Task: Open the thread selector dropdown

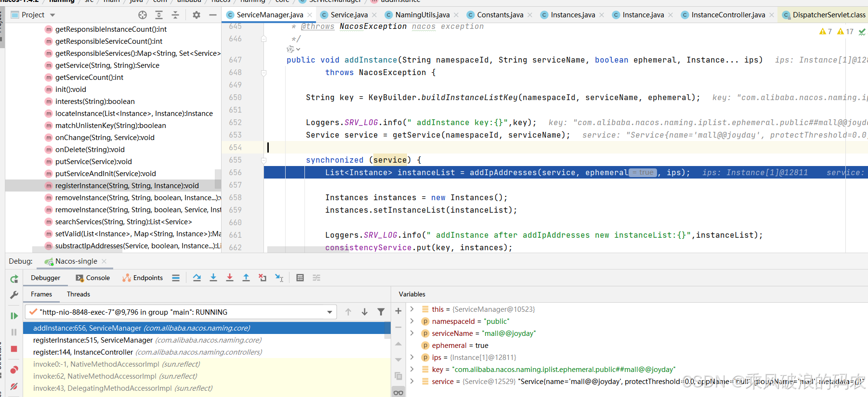Action: point(329,312)
